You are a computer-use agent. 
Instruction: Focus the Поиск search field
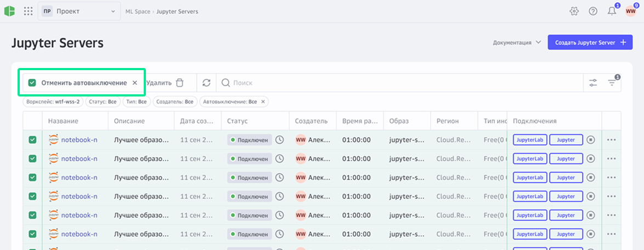pyautogui.click(x=400, y=83)
